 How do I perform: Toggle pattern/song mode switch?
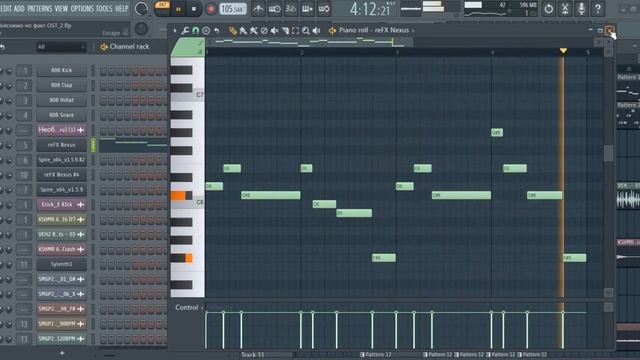tap(162, 9)
